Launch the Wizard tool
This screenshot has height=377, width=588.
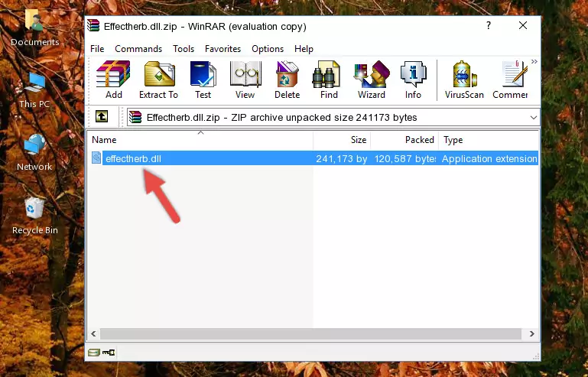(372, 80)
